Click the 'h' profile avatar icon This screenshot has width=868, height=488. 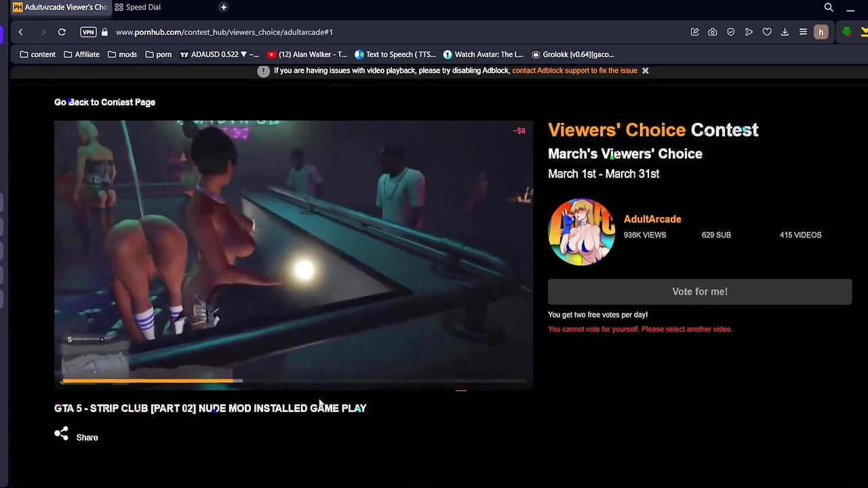pos(821,32)
